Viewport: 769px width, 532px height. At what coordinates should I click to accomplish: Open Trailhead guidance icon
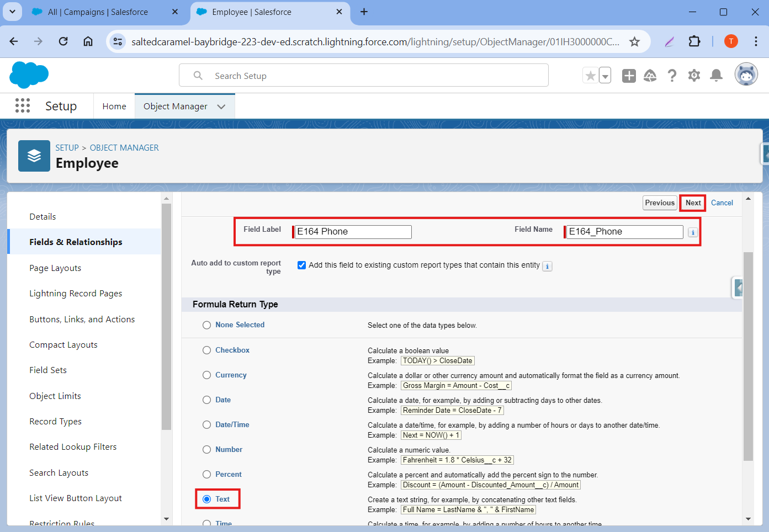[x=650, y=76]
